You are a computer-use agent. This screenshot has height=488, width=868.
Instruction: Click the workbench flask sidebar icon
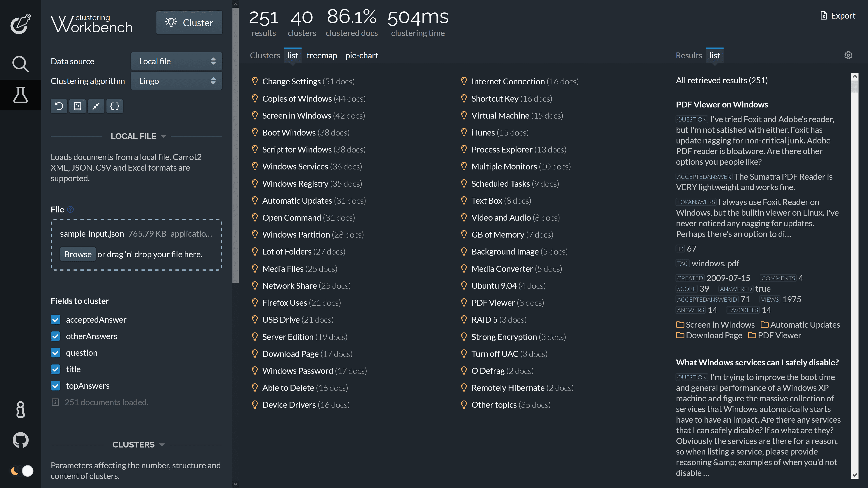tap(20, 95)
